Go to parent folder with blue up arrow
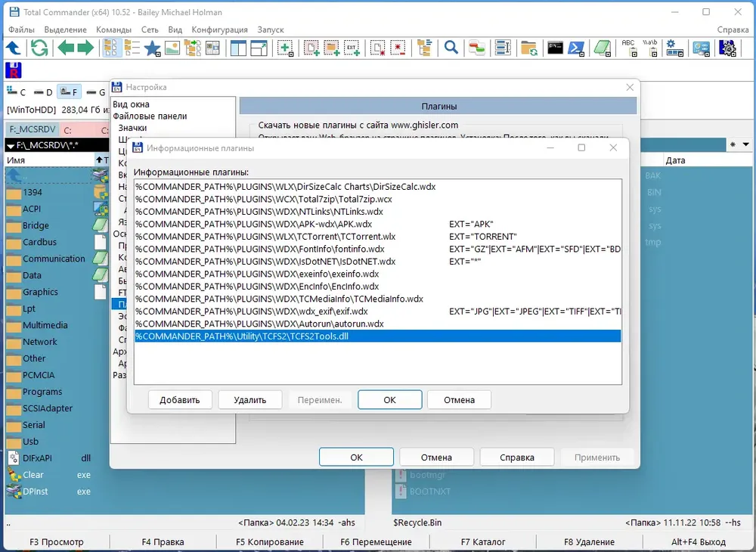This screenshot has width=756, height=552. [13, 48]
